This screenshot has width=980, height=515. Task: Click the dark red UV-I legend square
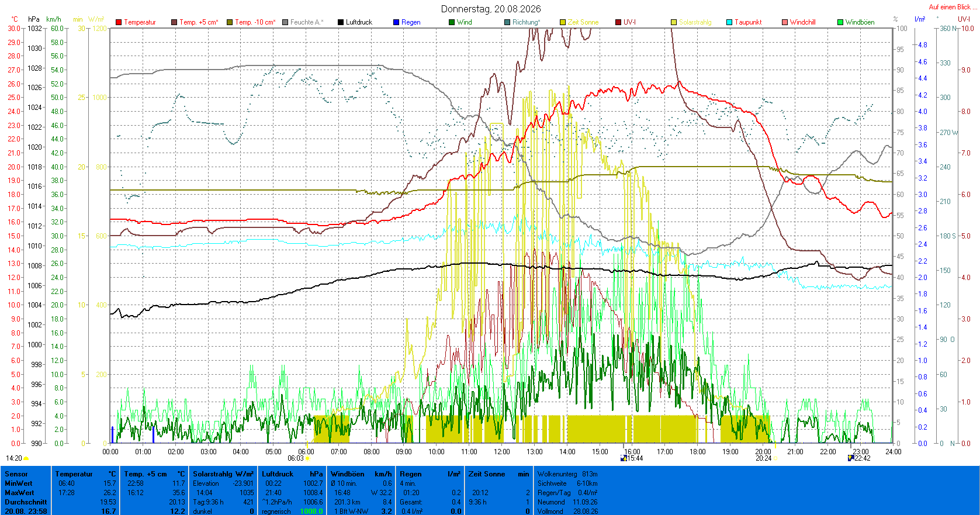pos(618,22)
